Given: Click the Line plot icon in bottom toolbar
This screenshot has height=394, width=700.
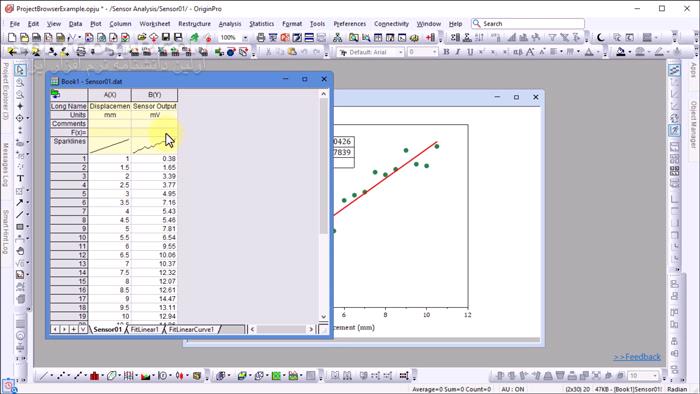Looking at the screenshot, I should click(43, 376).
